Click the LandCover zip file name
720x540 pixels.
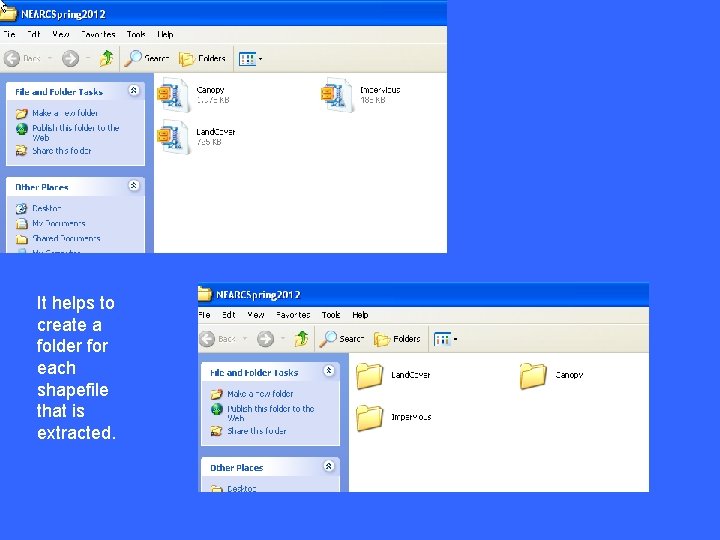(216, 132)
